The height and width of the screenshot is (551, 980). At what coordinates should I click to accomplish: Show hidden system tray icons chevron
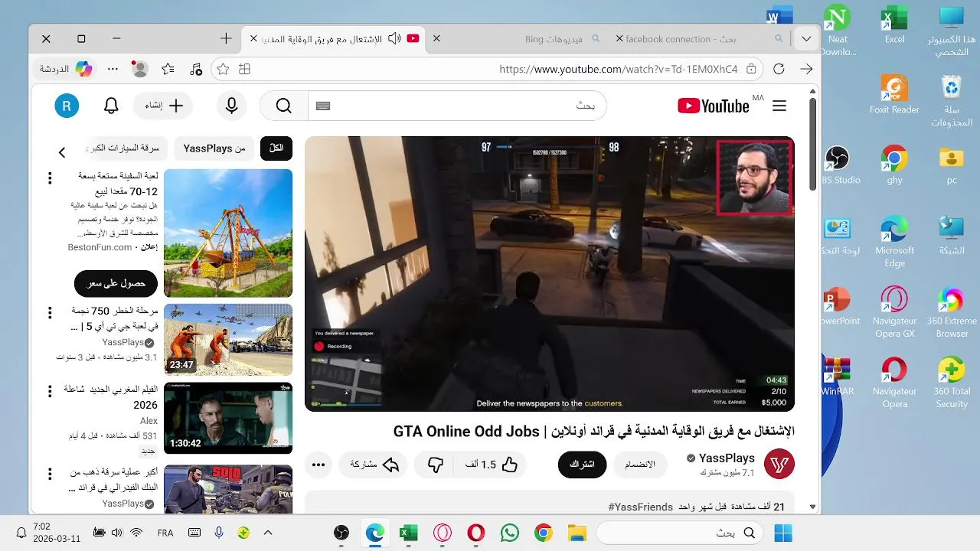(267, 532)
